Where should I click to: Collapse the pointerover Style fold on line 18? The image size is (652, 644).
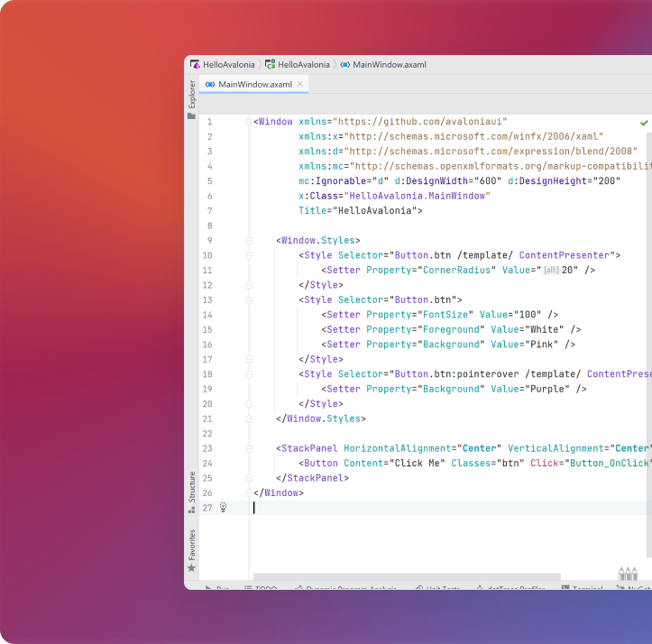249,374
